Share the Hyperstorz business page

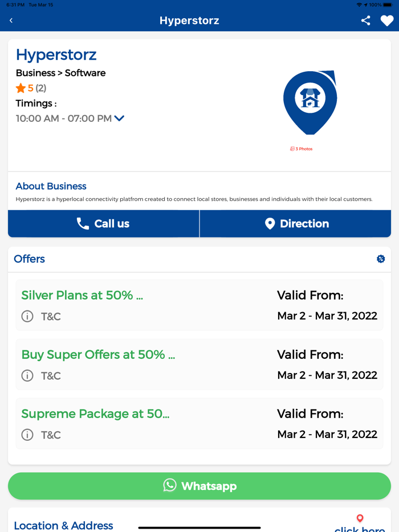point(366,21)
